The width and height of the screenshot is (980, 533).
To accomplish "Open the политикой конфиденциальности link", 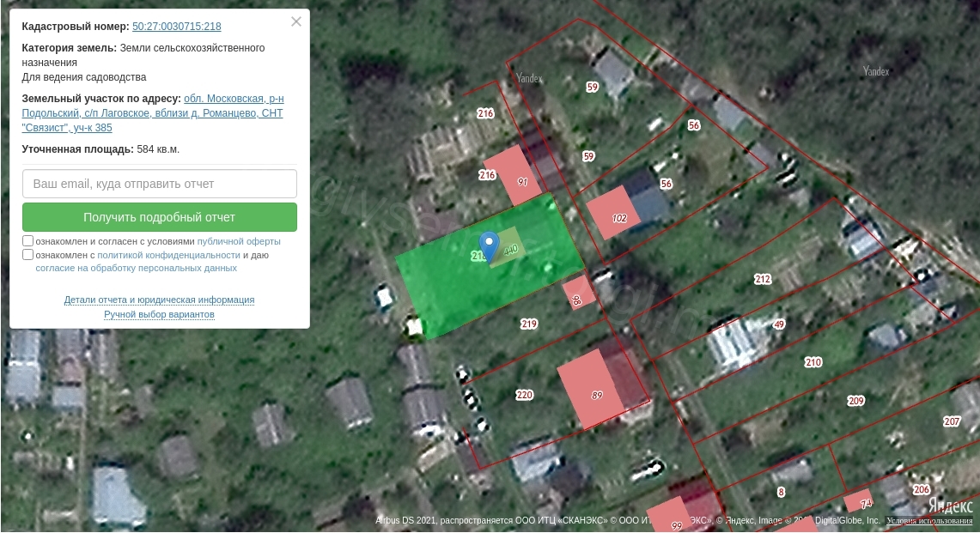I will [x=168, y=255].
